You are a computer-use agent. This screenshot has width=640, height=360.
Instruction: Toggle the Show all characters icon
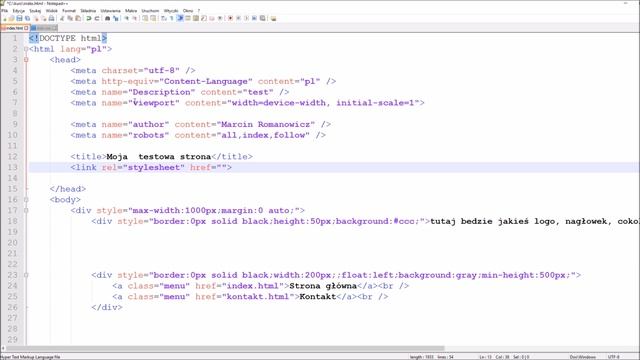click(x=171, y=18)
